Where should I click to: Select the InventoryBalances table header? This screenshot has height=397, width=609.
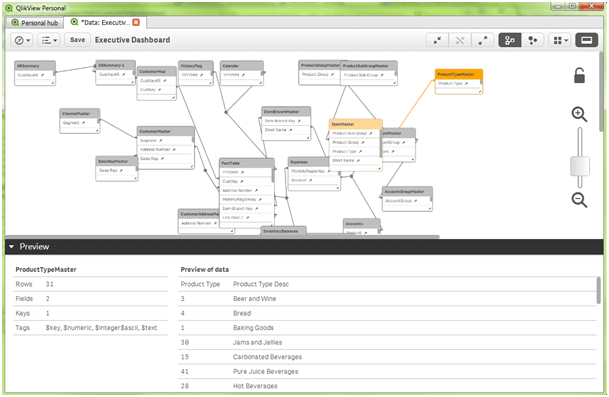point(284,231)
